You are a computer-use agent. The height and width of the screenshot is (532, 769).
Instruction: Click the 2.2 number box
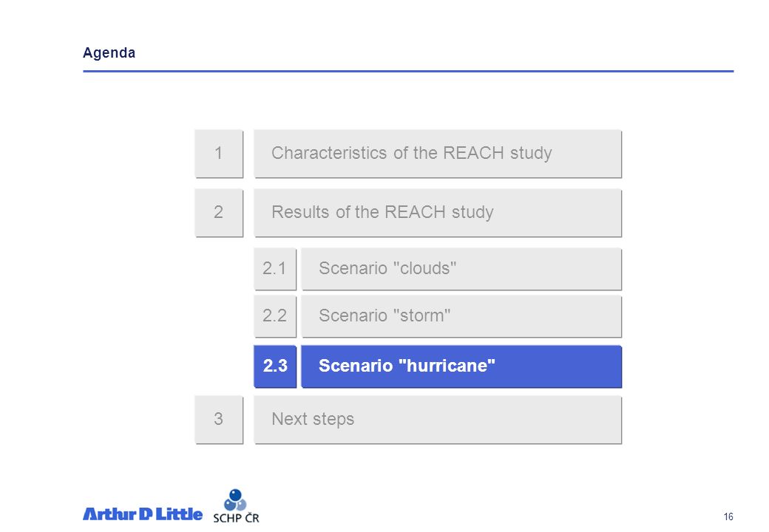[x=275, y=316]
